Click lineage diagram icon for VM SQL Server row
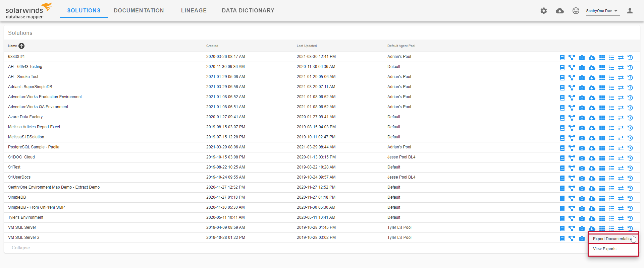Viewport: 644px width, 268px height. point(572,228)
